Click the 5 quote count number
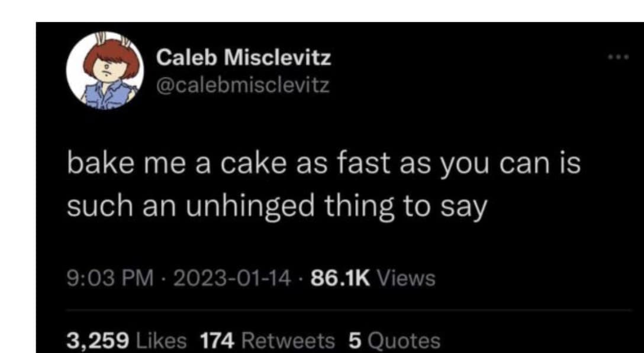Viewport: 644px width, 353px height. (354, 340)
